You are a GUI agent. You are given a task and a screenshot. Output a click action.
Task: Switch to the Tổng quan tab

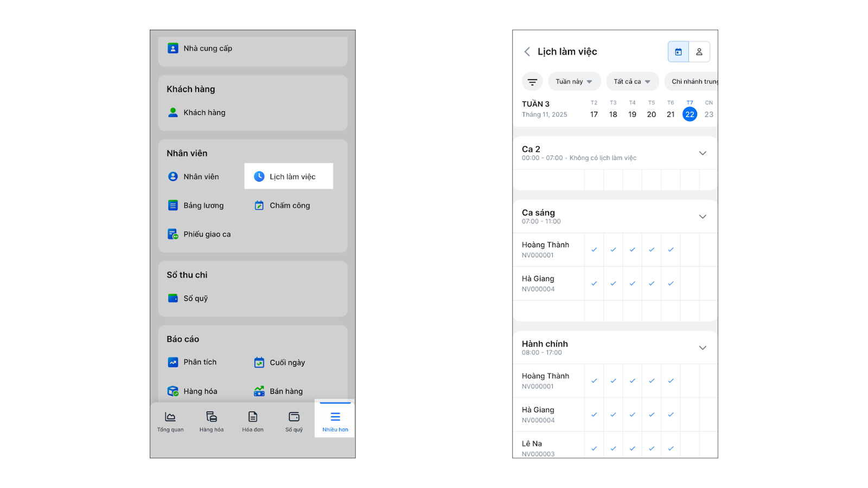click(x=170, y=421)
